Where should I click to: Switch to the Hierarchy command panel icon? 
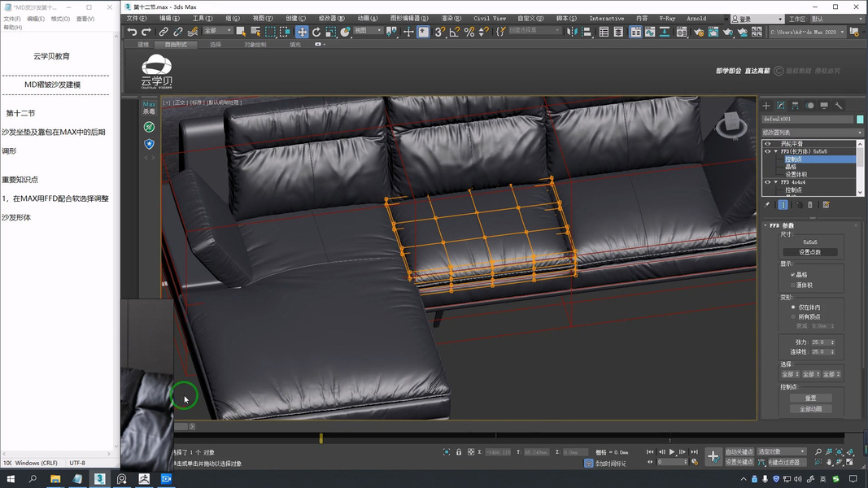pyautogui.click(x=795, y=106)
